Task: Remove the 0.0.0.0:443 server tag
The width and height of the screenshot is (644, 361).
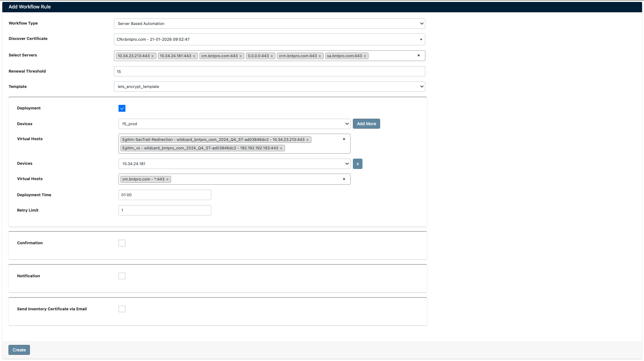Action: tap(272, 56)
